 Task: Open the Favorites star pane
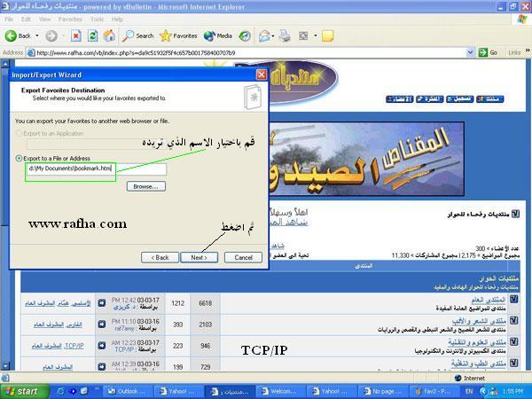pyautogui.click(x=178, y=35)
